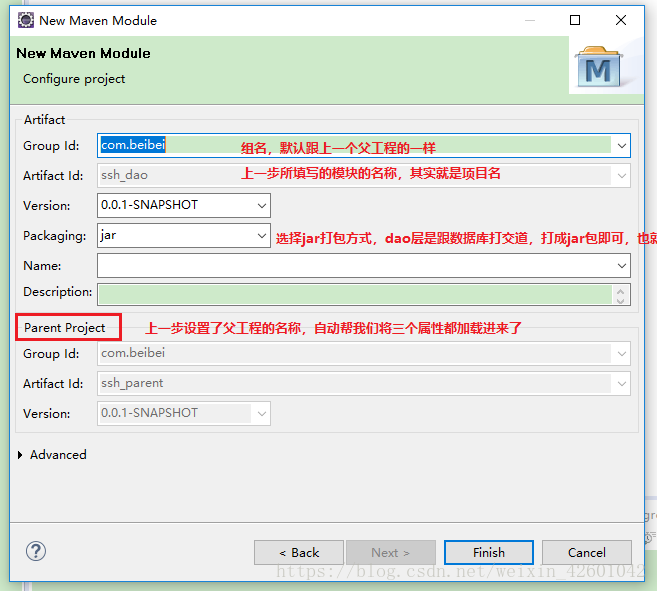Close the New Maven Module dialog
The height and width of the screenshot is (591, 657).
click(x=621, y=20)
